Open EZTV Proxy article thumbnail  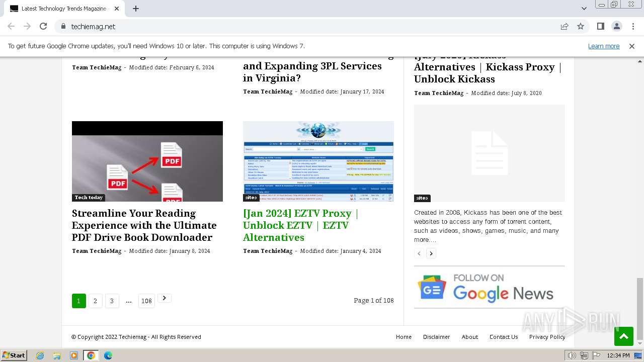(x=318, y=161)
